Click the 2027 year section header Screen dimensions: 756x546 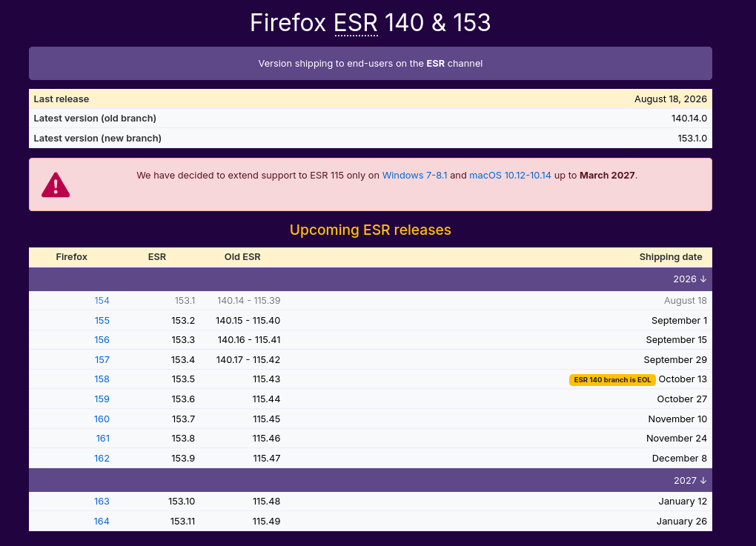pos(371,481)
